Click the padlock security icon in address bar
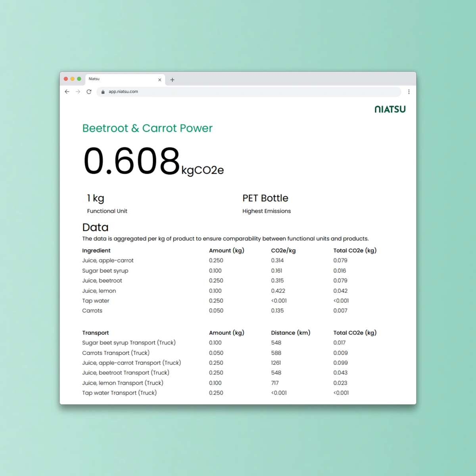Viewport: 476px width, 476px height. coord(103,92)
